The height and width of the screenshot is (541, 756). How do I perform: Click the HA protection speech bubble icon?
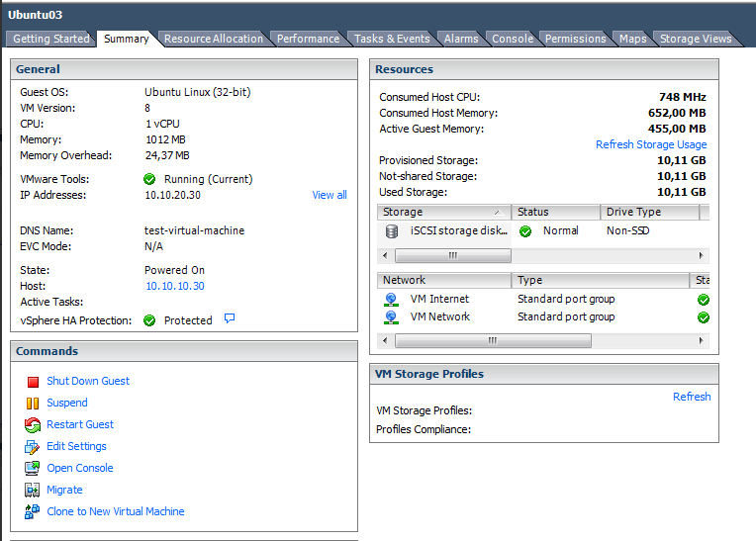pyautogui.click(x=230, y=318)
